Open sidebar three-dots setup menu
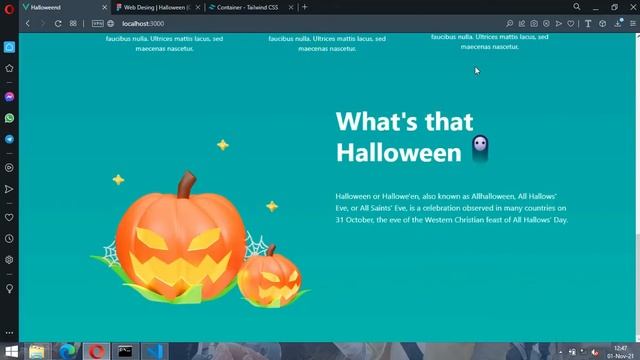 (9, 333)
